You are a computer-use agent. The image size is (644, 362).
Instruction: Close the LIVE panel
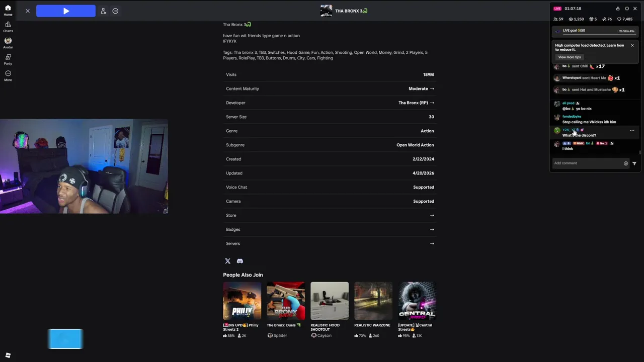pos(635,9)
